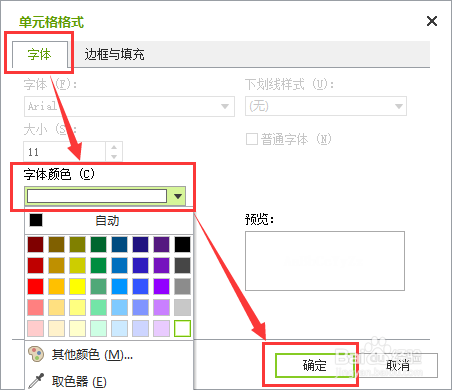Click the font size field showing 11
This screenshot has width=452, height=390.
coord(65,152)
